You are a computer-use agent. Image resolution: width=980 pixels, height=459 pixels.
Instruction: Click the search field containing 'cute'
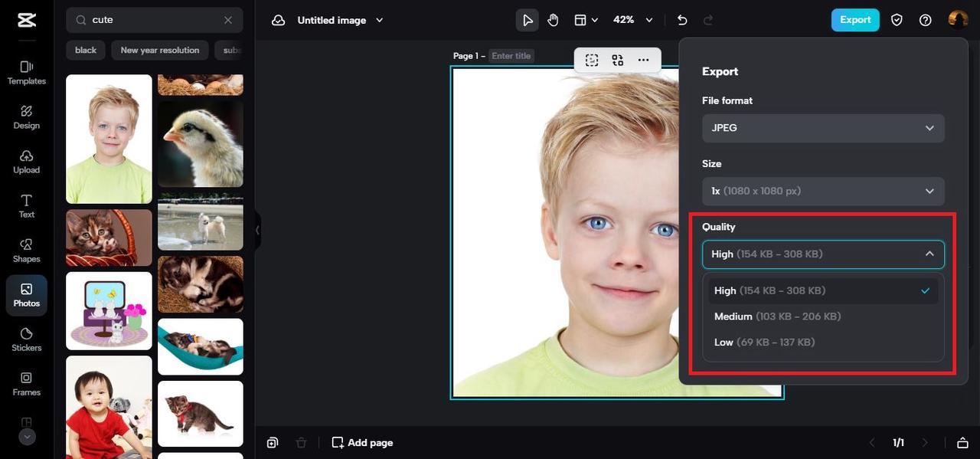tap(155, 20)
